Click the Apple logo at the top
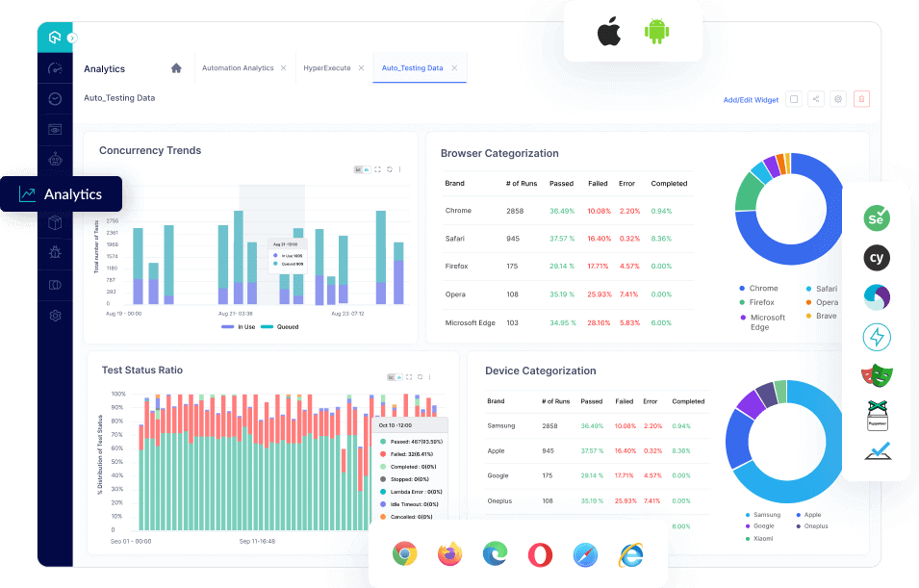 [x=608, y=31]
